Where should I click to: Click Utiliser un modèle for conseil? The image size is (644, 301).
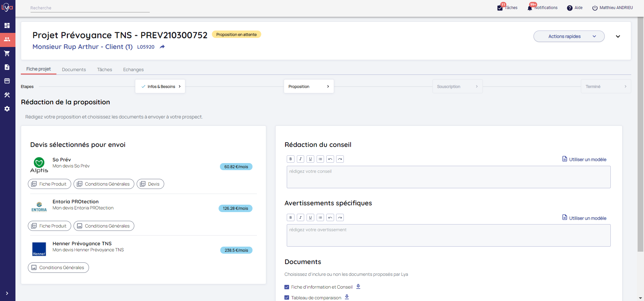pyautogui.click(x=584, y=159)
